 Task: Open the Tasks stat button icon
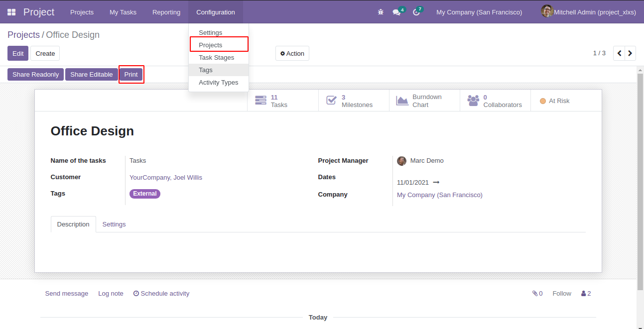click(x=260, y=101)
